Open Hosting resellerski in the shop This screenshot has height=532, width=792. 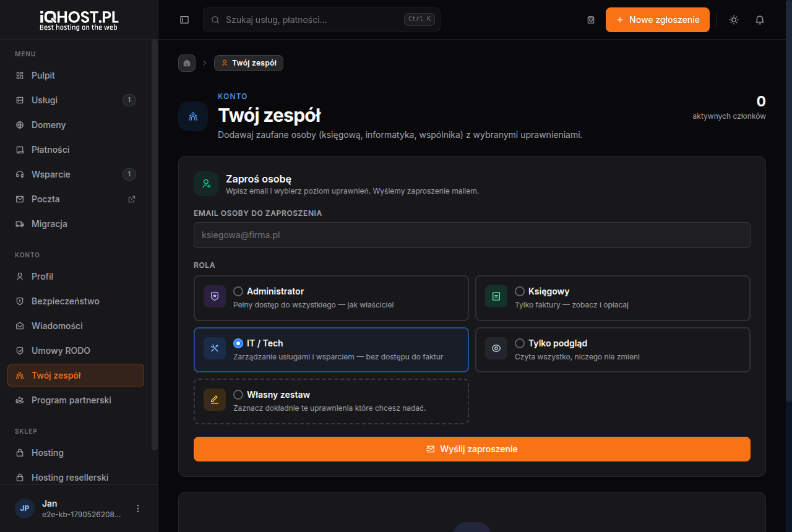click(x=75, y=478)
